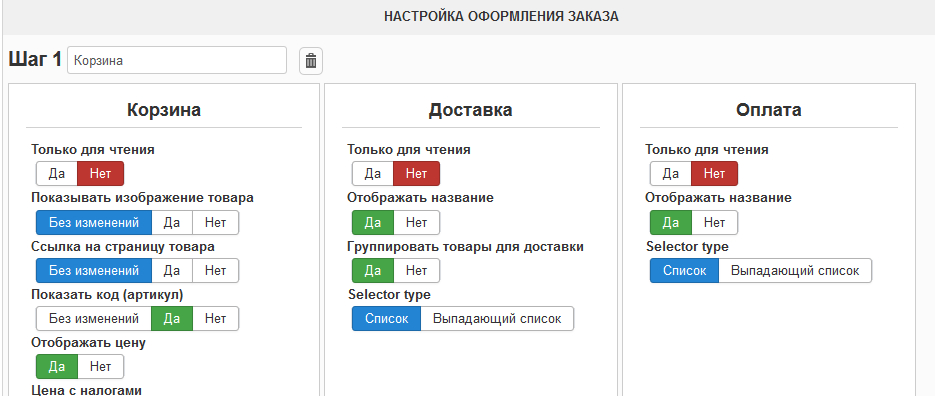This screenshot has height=396, width=935.
Task: Click the 'Шаг 1' label
Action: (x=35, y=59)
